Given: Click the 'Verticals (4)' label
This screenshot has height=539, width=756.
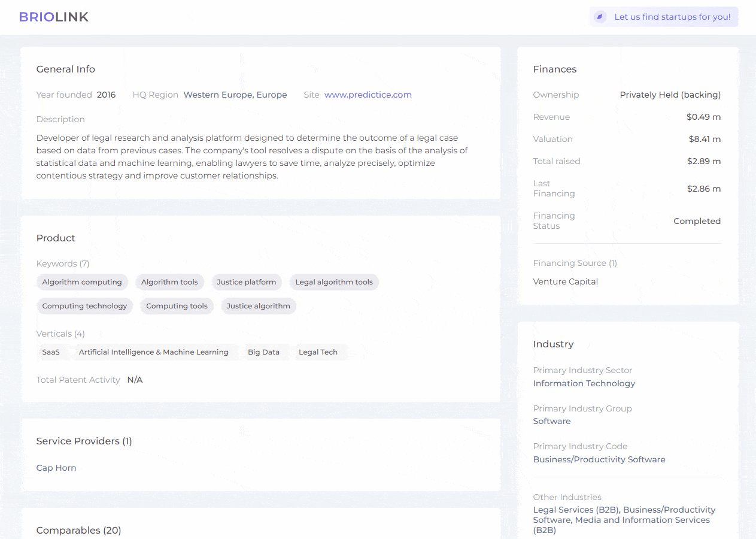Looking at the screenshot, I should tap(60, 334).
